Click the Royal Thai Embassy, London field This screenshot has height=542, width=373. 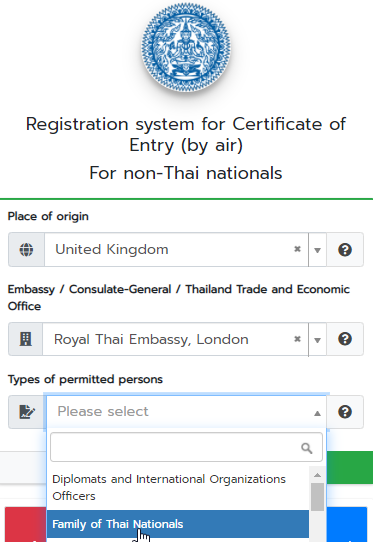(175, 339)
